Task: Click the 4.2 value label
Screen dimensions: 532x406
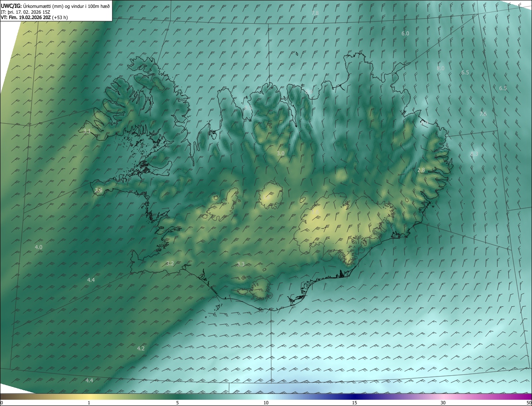Action: [140, 348]
